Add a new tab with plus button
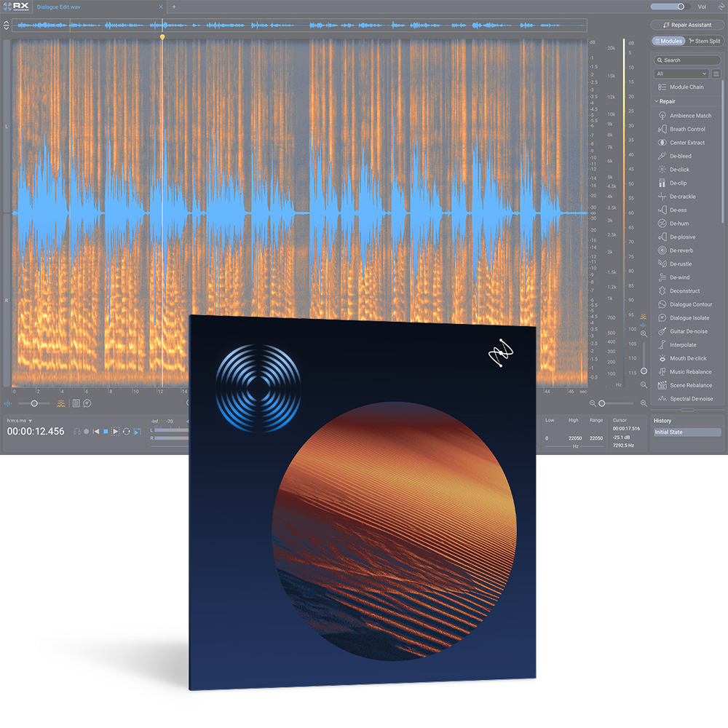 click(x=174, y=7)
